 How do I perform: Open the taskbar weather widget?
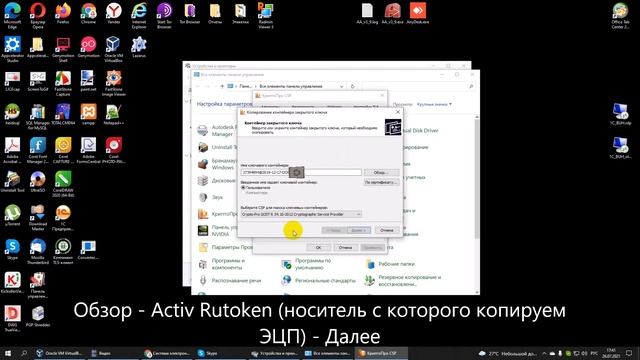coord(508,353)
